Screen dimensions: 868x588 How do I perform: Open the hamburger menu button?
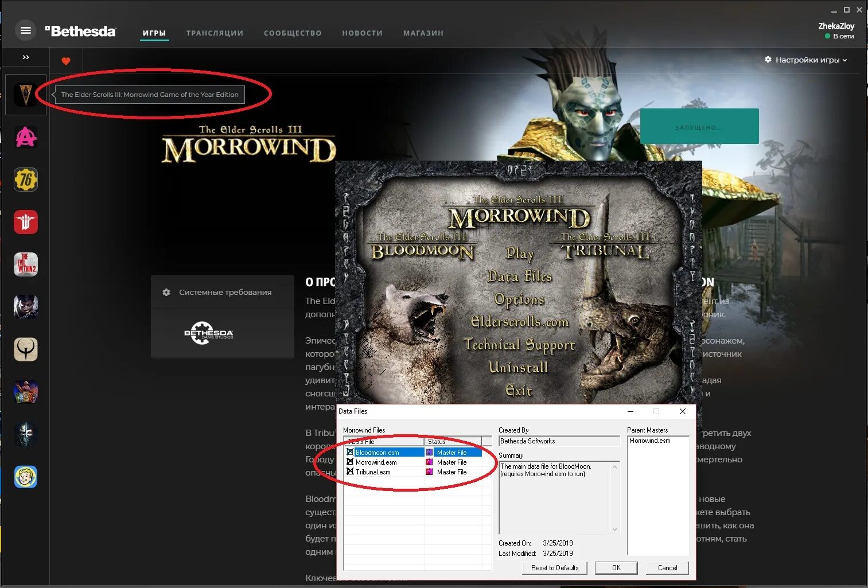coord(25,30)
